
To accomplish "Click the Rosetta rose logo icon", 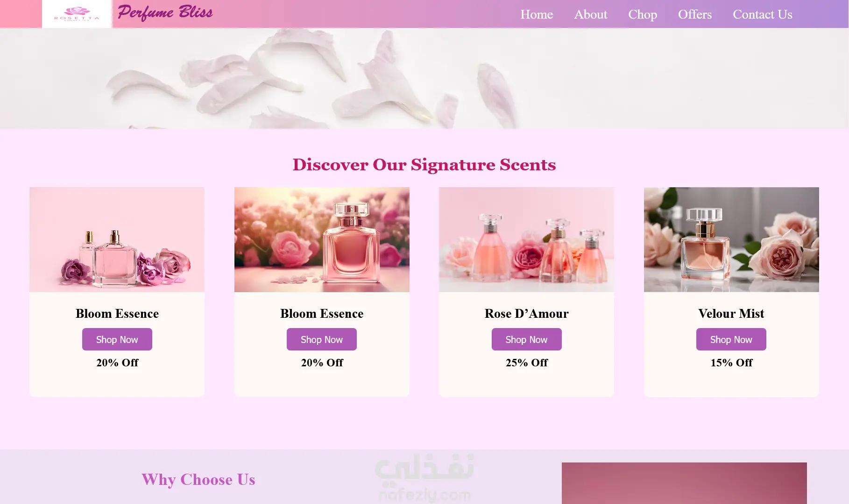I will pos(77,14).
